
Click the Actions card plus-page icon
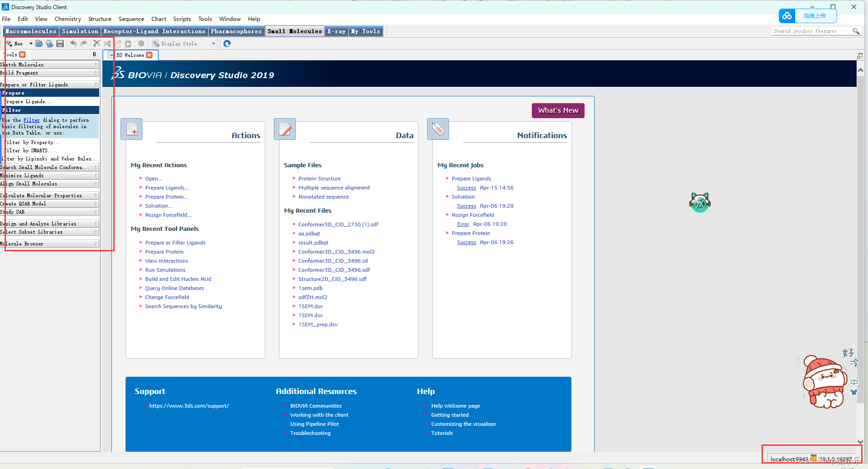pos(131,130)
